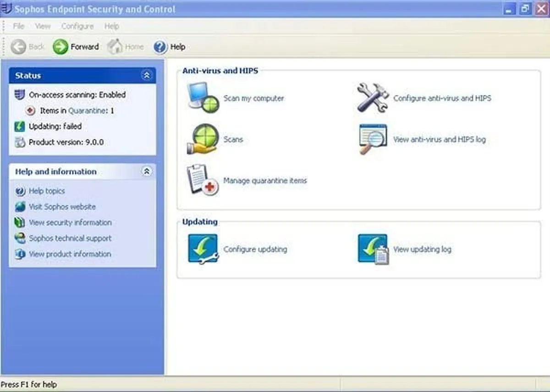The image size is (550, 392).
Task: Open the File menu
Action: [19, 26]
